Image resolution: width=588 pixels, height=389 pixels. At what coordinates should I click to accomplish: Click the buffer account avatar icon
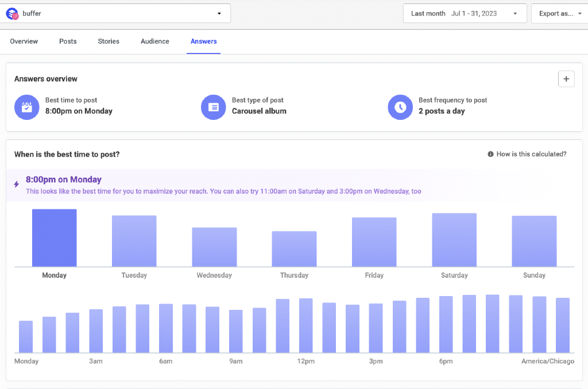point(12,13)
